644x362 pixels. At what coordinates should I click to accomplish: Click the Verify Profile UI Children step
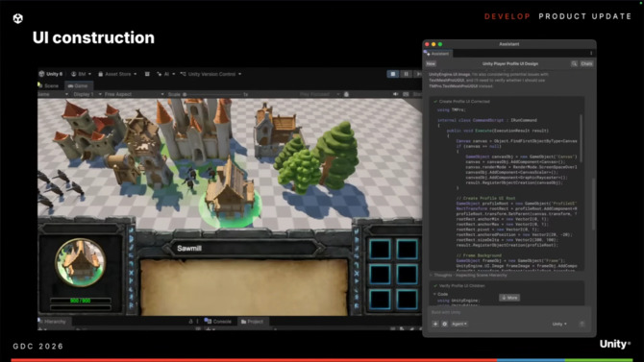[458, 285]
